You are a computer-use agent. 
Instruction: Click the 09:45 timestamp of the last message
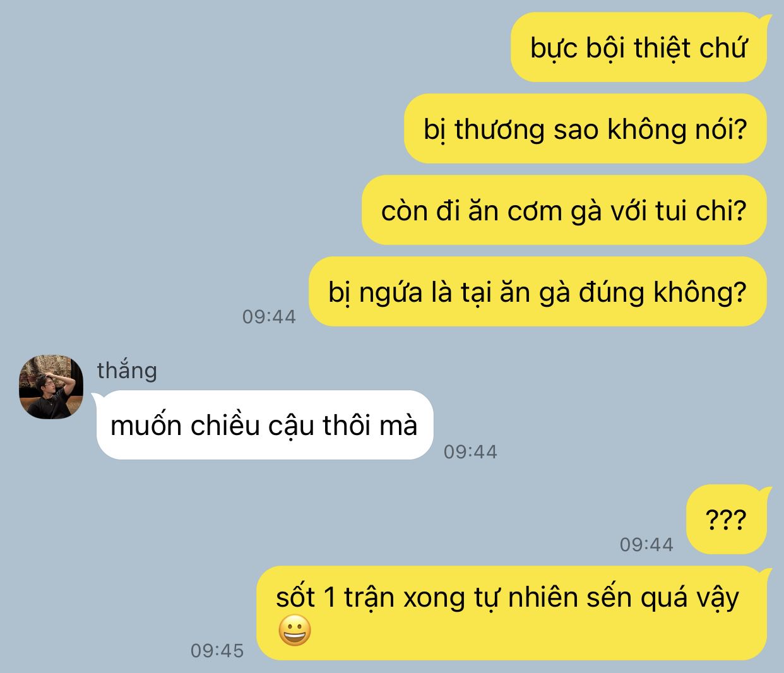[217, 650]
